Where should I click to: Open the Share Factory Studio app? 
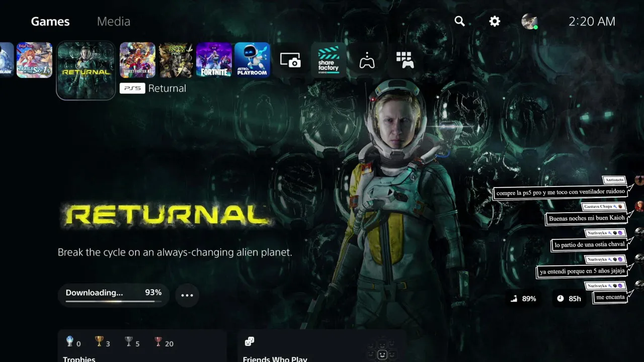click(329, 60)
